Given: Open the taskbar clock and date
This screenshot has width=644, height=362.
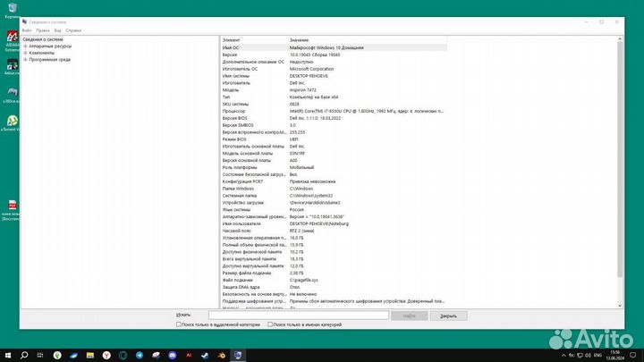Looking at the screenshot, I should (x=614, y=356).
